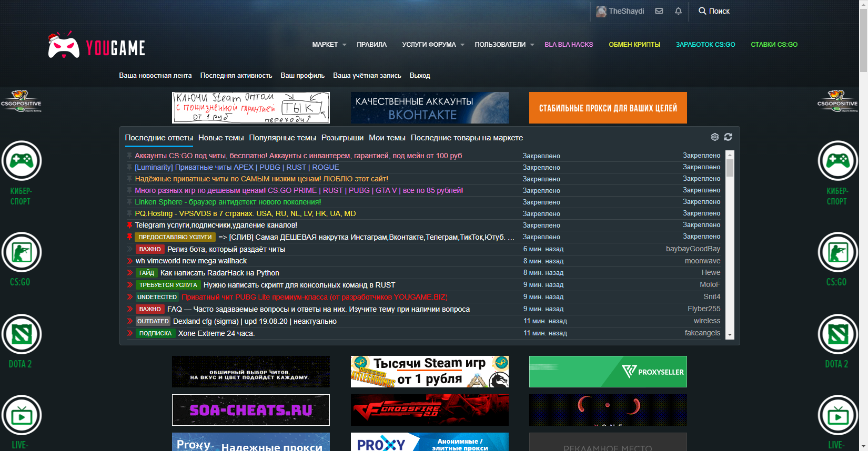868x451 pixels.
Task: Click Тысячи Steam игр banner
Action: tap(430, 372)
